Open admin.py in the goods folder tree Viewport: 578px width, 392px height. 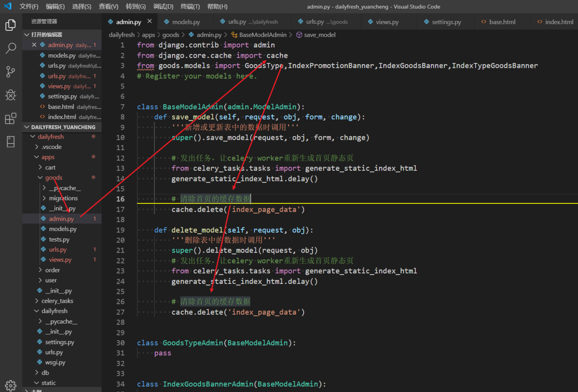[62, 219]
